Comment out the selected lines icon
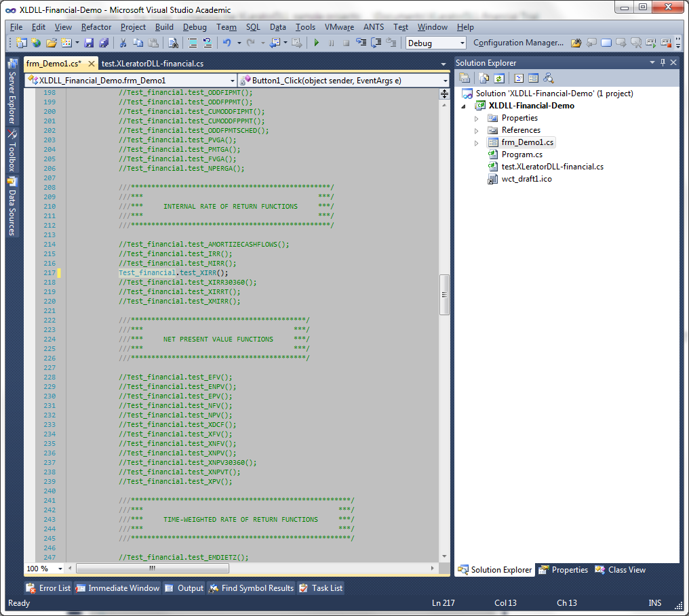The image size is (689, 616). (x=193, y=43)
